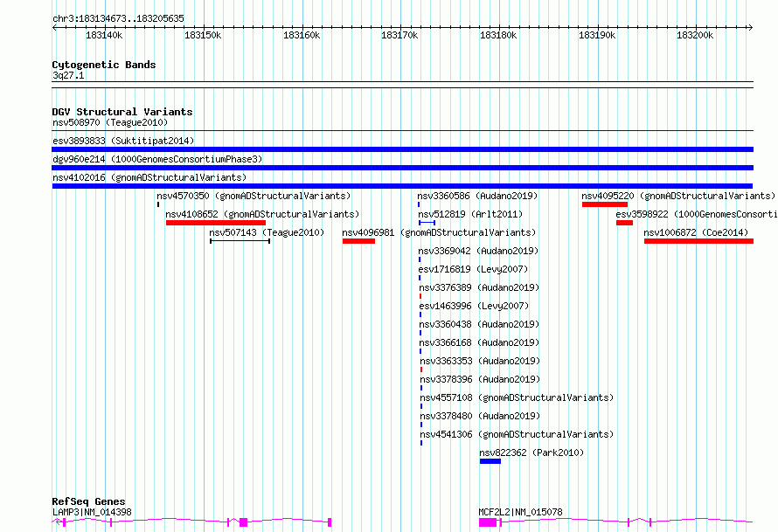This screenshot has width=778, height=532.
Task: Select the blue nsv822362 variant bar
Action: point(490,461)
